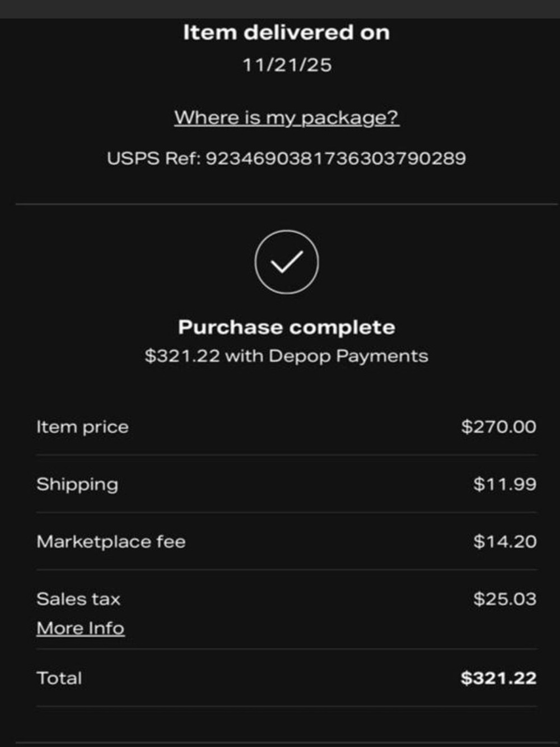Screen dimensions: 560x747
Task: Click the $14.20 marketplace fee amount
Action: click(505, 541)
